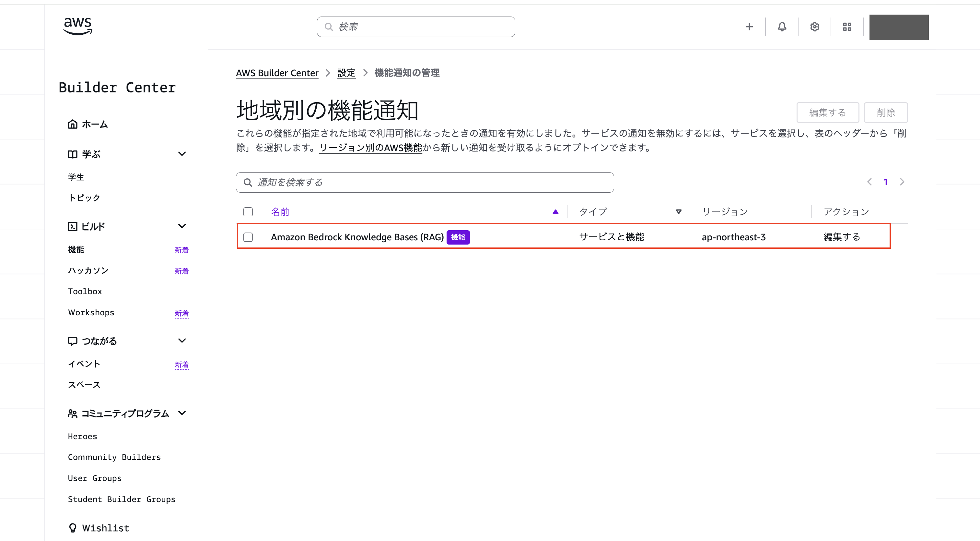Click the サービスと機能 type cell
Viewport: 980px width, 541px height.
pyautogui.click(x=612, y=237)
